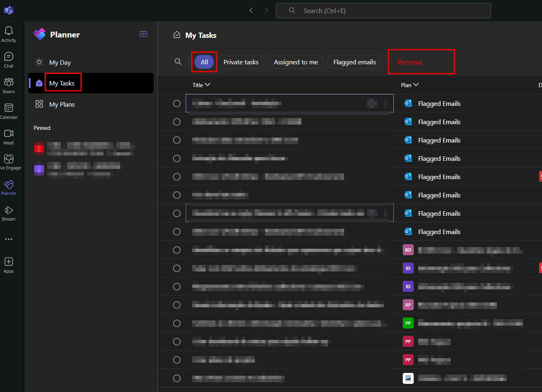Open the Calendar
This screenshot has height=392, width=542.
pyautogui.click(x=9, y=110)
